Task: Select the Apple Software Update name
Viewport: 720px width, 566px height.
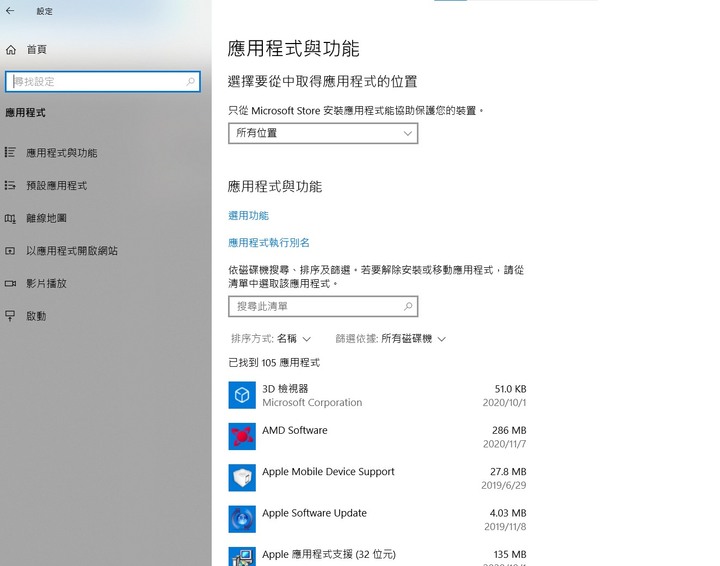Action: pyautogui.click(x=315, y=513)
